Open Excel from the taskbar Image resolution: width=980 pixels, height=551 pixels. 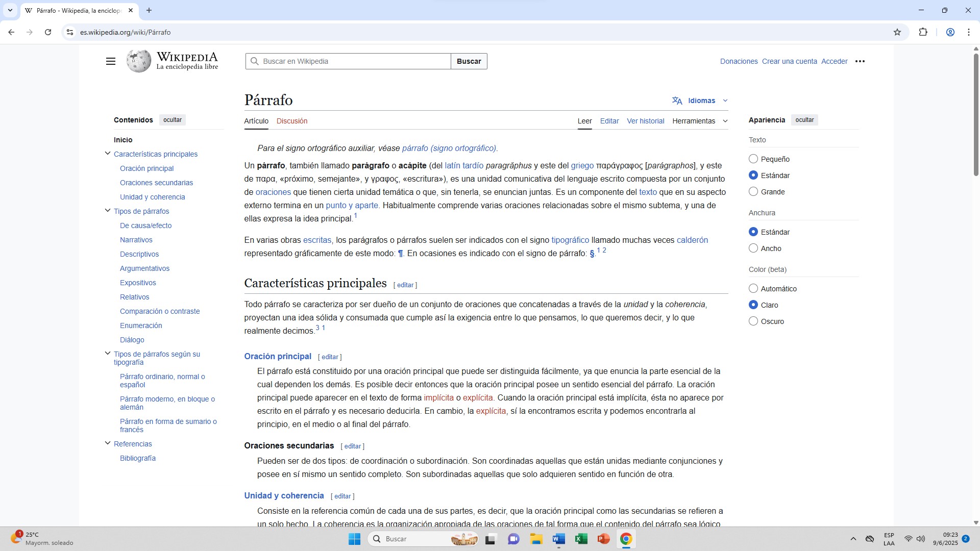click(581, 539)
